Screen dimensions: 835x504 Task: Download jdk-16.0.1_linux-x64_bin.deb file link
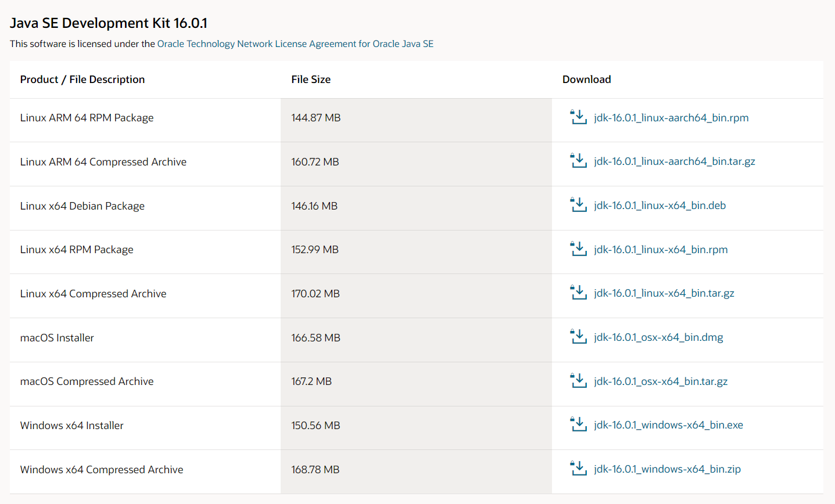click(660, 206)
